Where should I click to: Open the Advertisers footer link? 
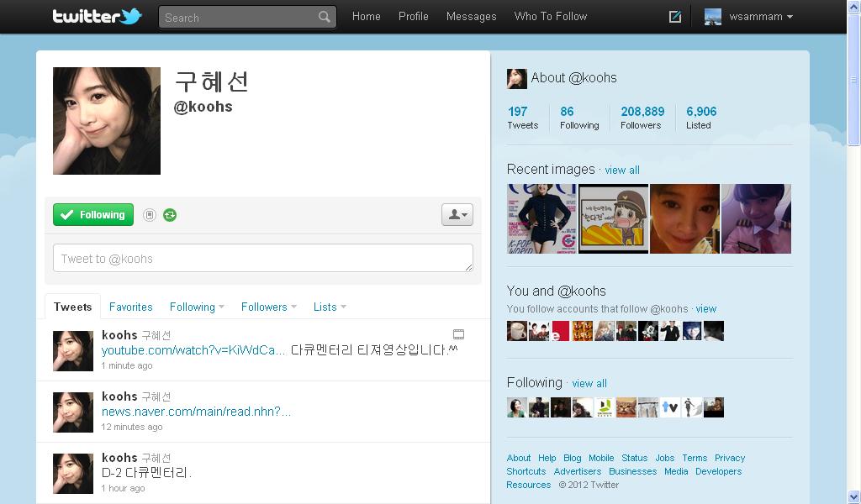pyautogui.click(x=577, y=471)
